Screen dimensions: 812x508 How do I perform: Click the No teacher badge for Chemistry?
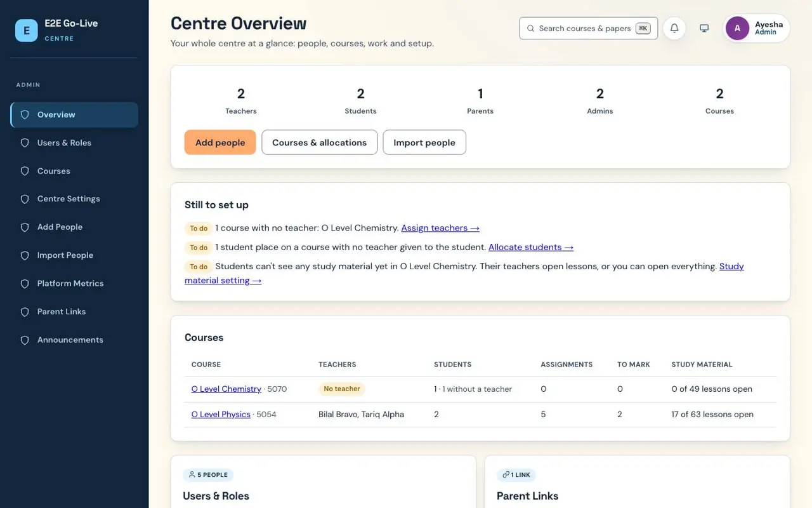[x=342, y=389]
